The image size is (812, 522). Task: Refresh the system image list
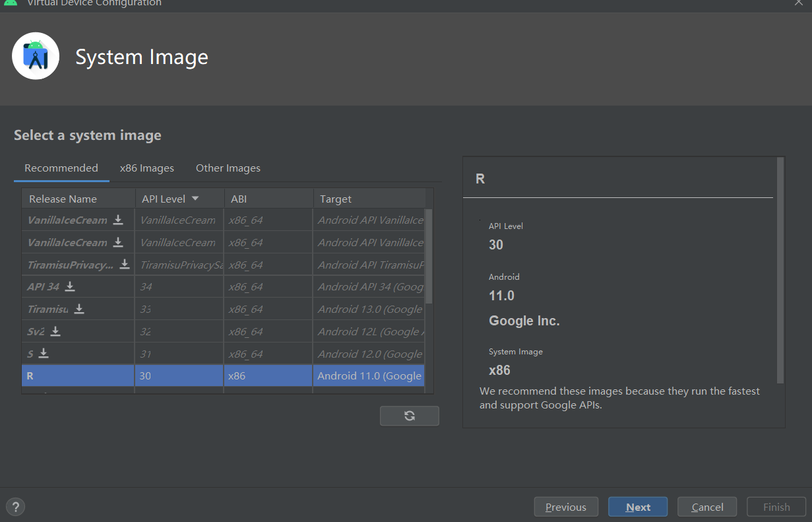(x=409, y=416)
